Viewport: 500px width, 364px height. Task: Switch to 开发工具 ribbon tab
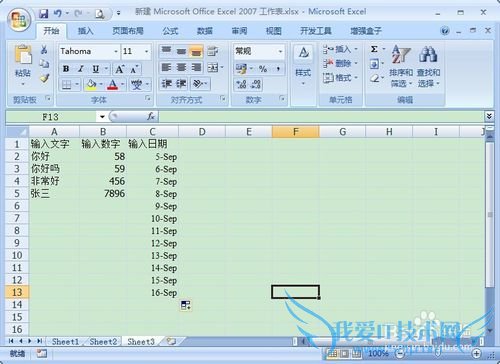click(315, 31)
